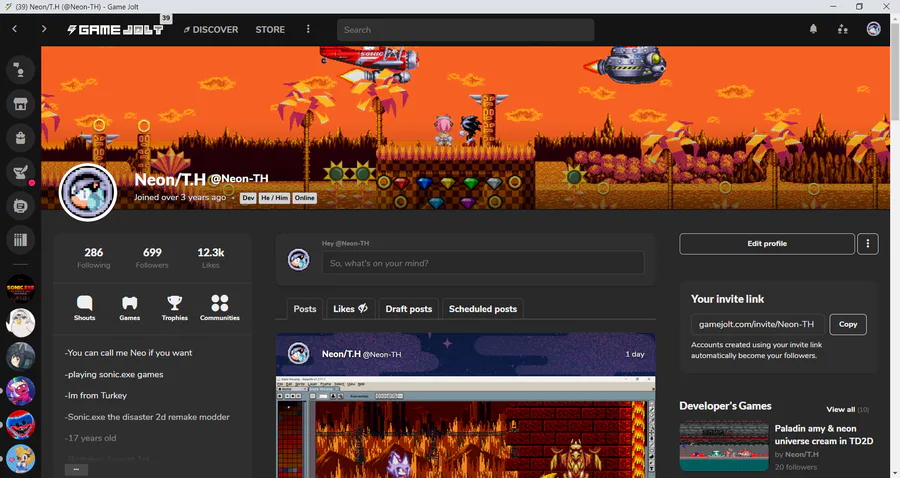Viewport: 900px width, 478px height.
Task: Open 'Paladin amy & neon universe cream in TD2D' title
Action: point(824,435)
